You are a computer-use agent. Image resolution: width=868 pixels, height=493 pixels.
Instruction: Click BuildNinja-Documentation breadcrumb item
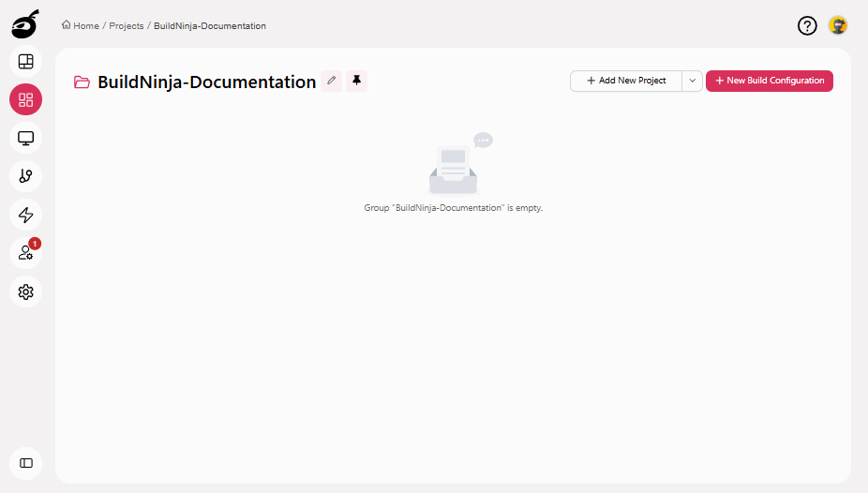pos(210,26)
